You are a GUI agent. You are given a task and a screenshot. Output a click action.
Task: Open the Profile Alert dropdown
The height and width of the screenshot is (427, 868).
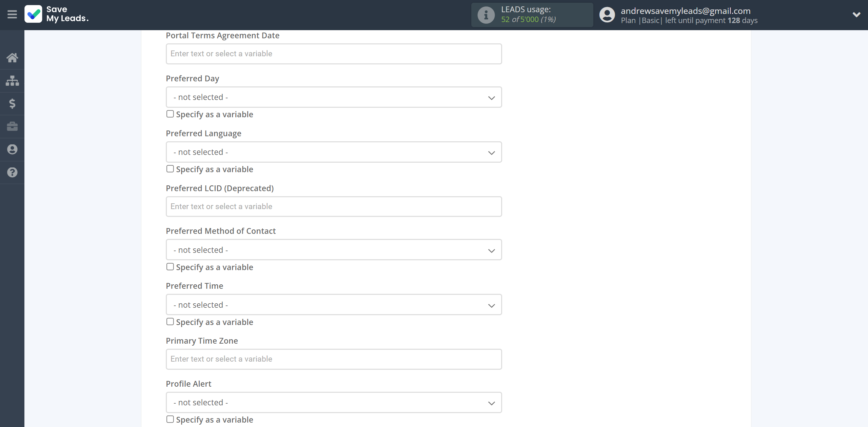pyautogui.click(x=334, y=403)
